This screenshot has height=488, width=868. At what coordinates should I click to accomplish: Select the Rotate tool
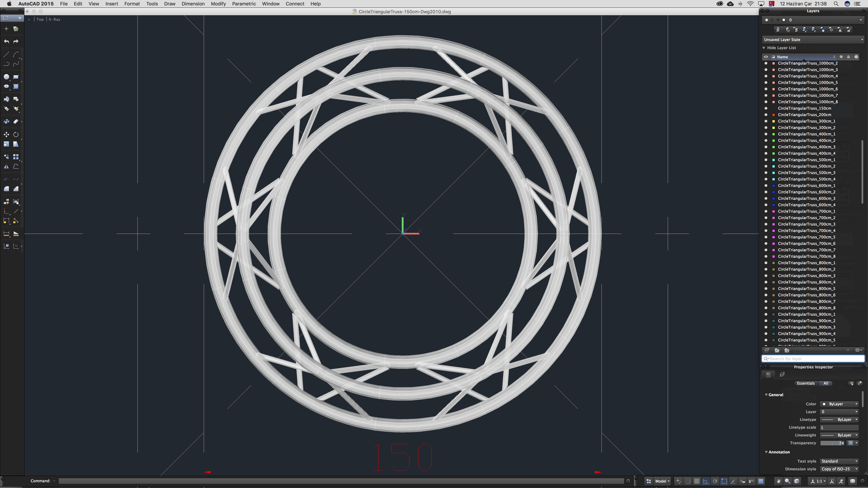16,134
